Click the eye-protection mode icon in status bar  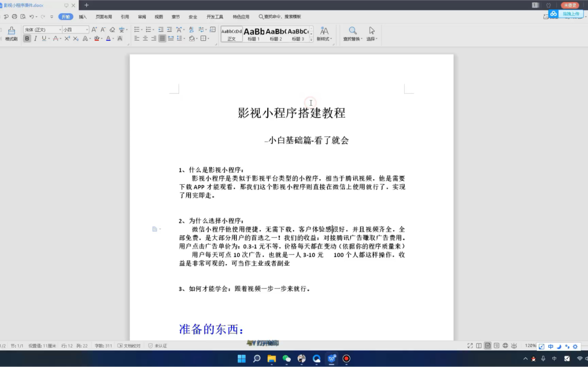pyautogui.click(x=514, y=346)
